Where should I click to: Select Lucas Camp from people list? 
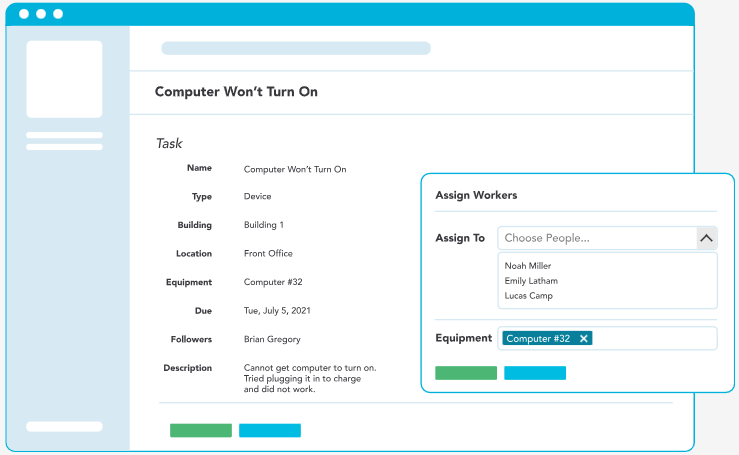(x=528, y=296)
